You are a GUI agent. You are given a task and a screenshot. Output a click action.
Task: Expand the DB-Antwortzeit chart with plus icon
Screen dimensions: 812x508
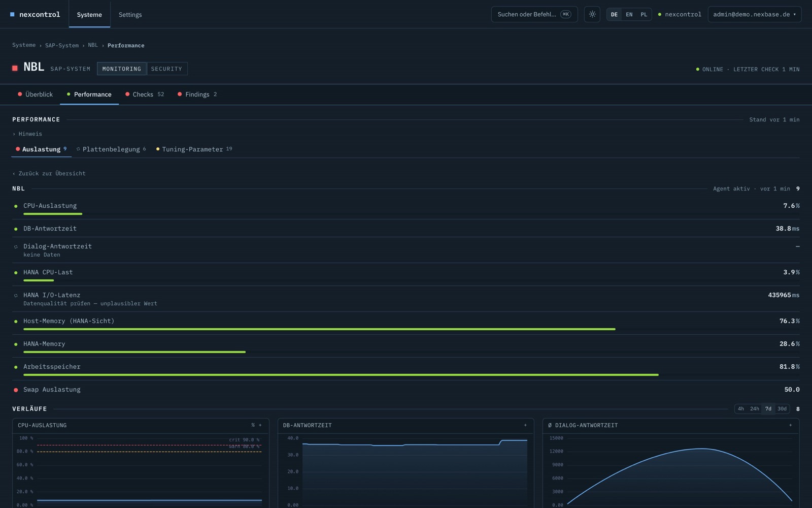point(525,425)
